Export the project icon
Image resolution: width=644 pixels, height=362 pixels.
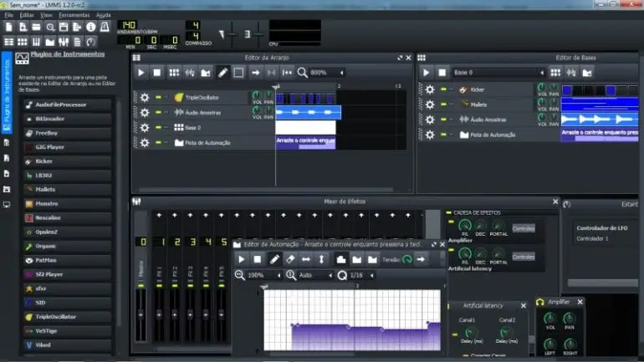(77, 27)
